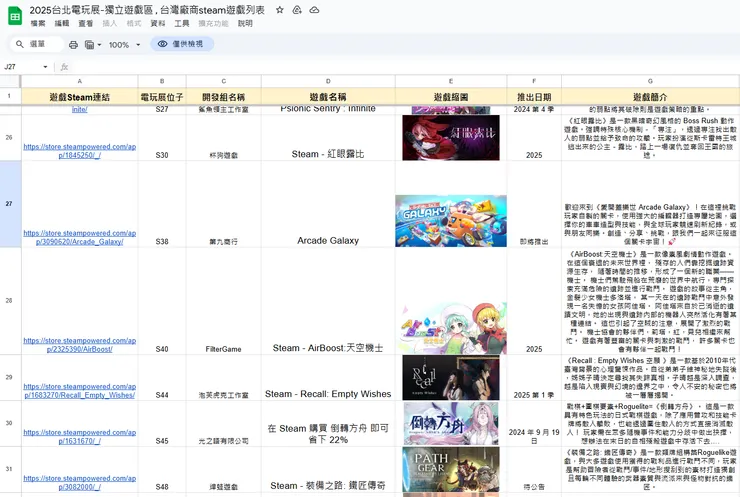Open the 格式 menu
This screenshot has height=497, width=740.
(x=134, y=24)
